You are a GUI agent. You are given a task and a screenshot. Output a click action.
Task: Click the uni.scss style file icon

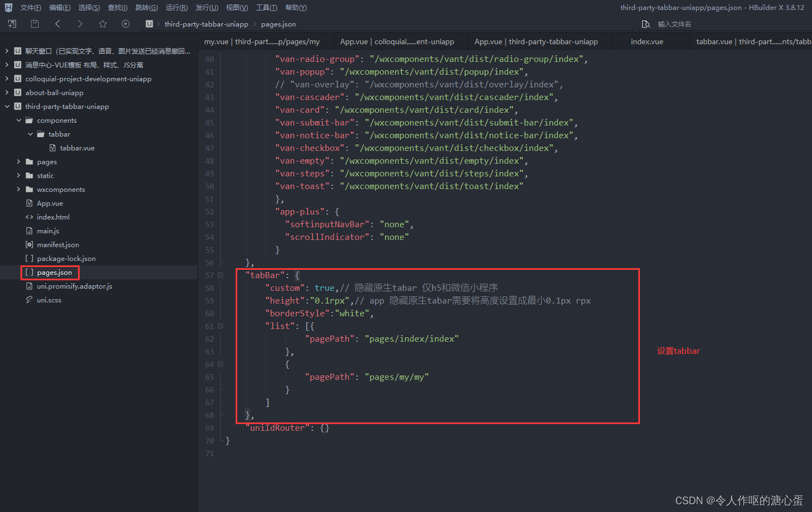[29, 300]
